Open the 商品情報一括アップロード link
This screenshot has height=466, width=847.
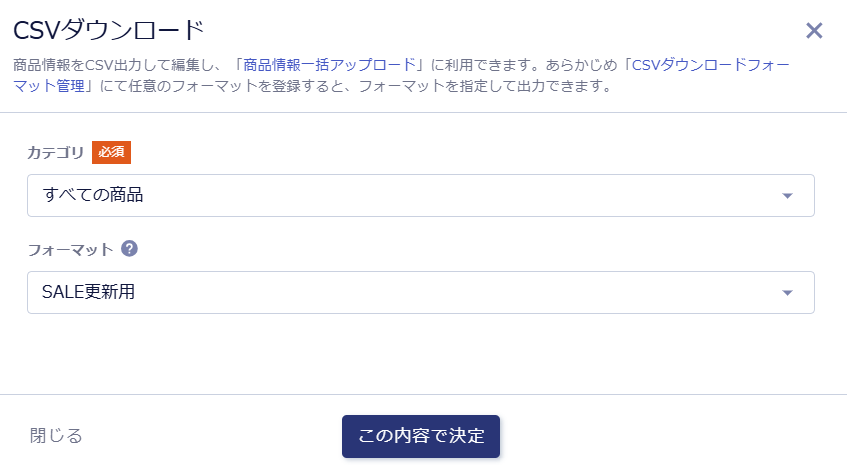tap(329, 64)
